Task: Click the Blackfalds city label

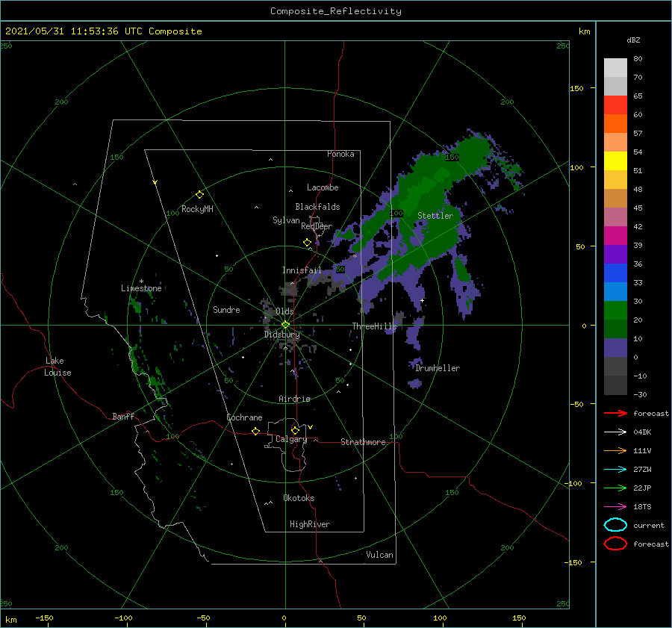Action: [x=317, y=207]
